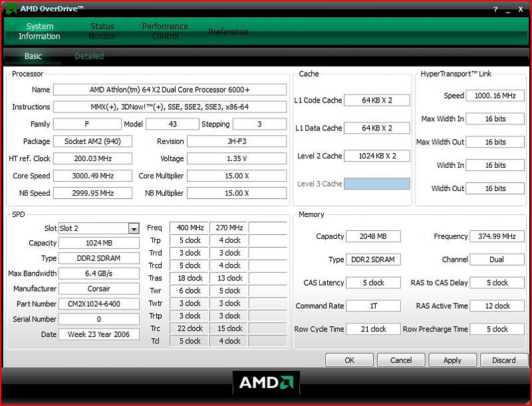The width and height of the screenshot is (532, 406).
Task: Click the AMD logo at the bottom
Action: [267, 383]
